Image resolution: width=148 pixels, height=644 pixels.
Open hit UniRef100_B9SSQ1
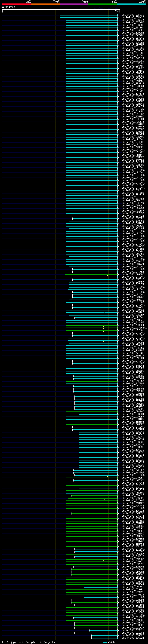[133, 25]
